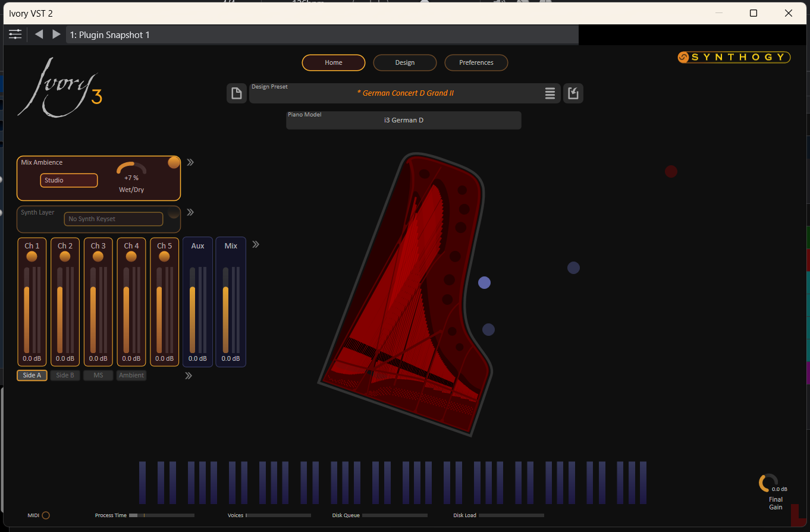Image resolution: width=810 pixels, height=532 pixels.
Task: Toggle the Mix Ambience power button
Action: pyautogui.click(x=174, y=163)
